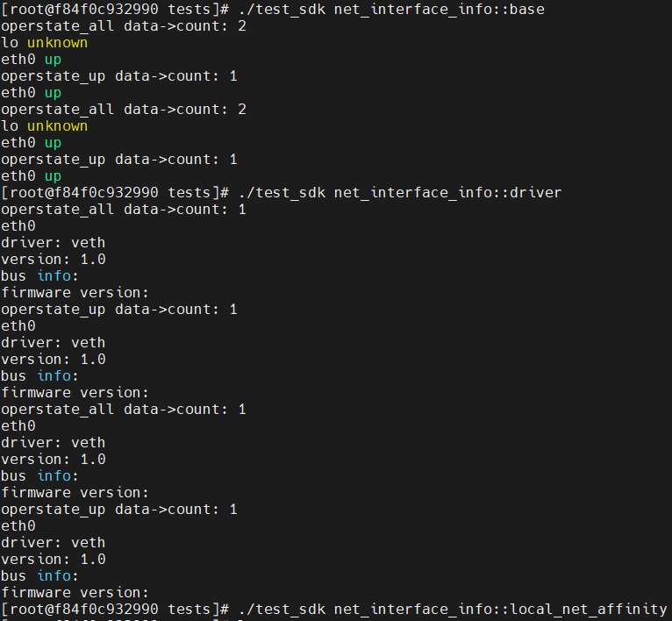672x621 pixels.
Task: Click the yellow 'unknown' status after first 'lo'
Action: 57,43
